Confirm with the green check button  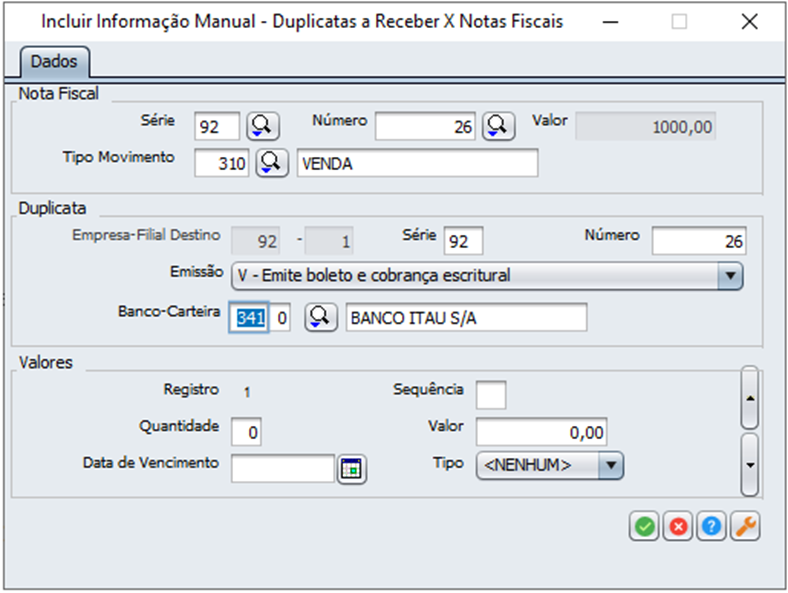click(x=644, y=526)
